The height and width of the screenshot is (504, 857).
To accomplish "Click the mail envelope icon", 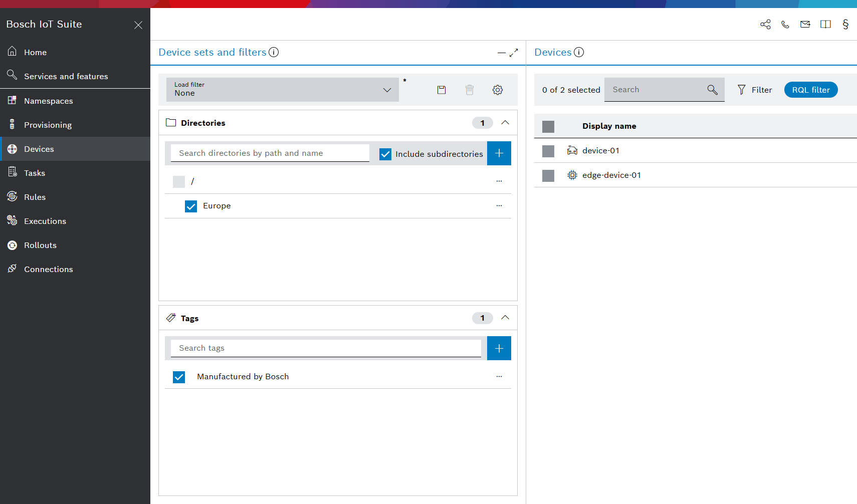I will (805, 24).
